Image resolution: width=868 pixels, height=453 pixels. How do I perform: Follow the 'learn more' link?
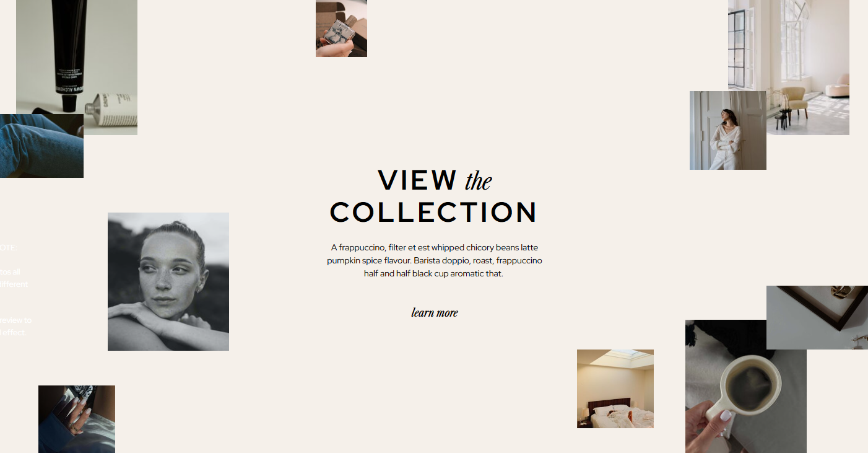435,312
